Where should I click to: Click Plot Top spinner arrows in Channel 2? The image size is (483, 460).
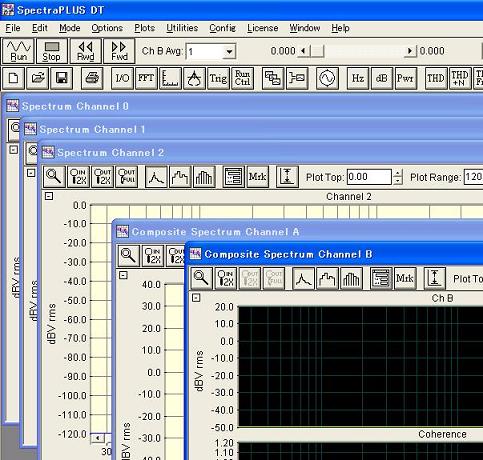(x=398, y=177)
